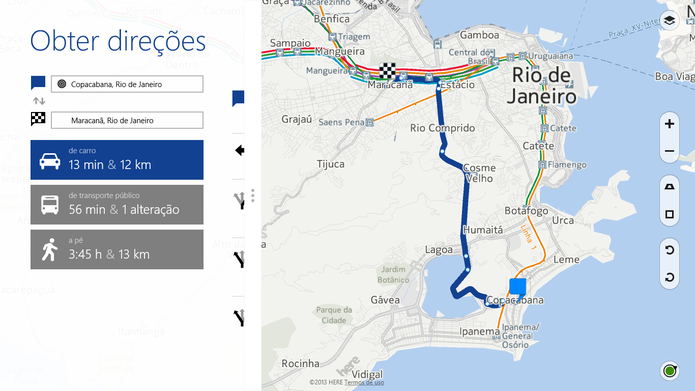695x391 pixels.
Task: Edit the Maracanã, Rio de Janeiro destination field
Action: (127, 120)
